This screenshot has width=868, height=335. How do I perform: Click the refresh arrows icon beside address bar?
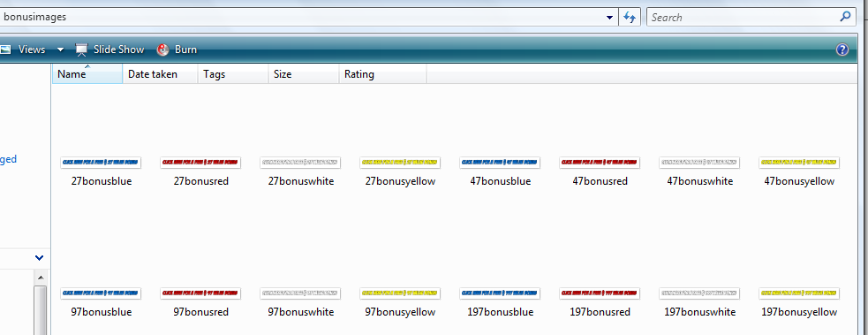[x=630, y=17]
